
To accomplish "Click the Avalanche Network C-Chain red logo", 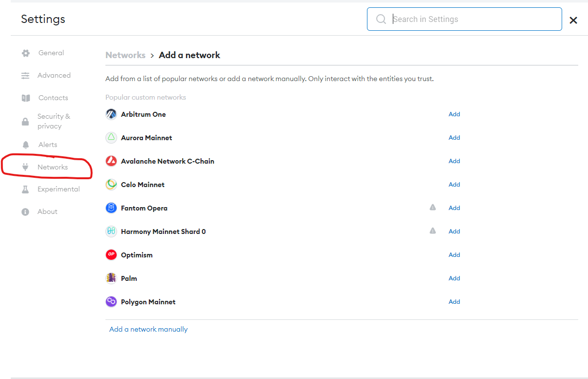I will point(111,161).
